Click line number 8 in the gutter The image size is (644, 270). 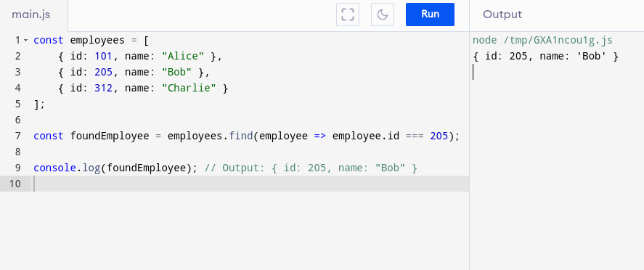coord(17,152)
